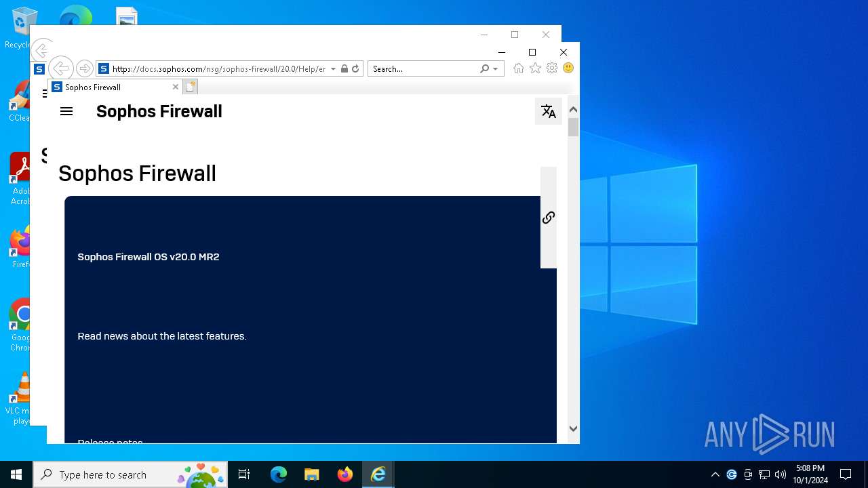Go back with front window's back arrow
This screenshot has height=488, width=868.
click(60, 68)
